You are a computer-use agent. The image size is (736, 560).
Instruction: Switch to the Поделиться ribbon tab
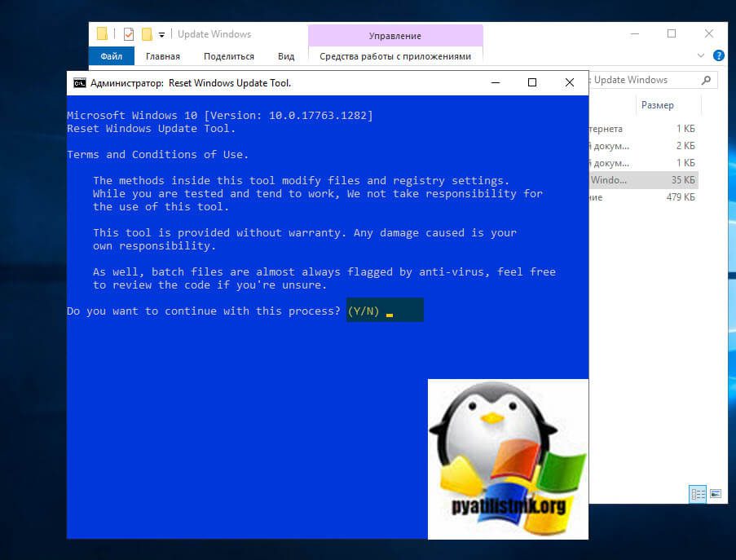pos(229,56)
